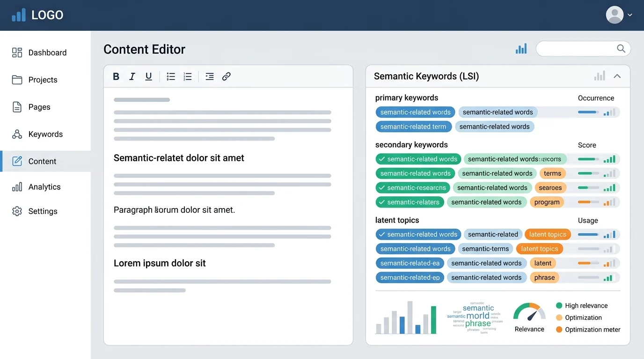Click the blue bar chart logo icon
The image size is (644, 359).
pyautogui.click(x=19, y=15)
